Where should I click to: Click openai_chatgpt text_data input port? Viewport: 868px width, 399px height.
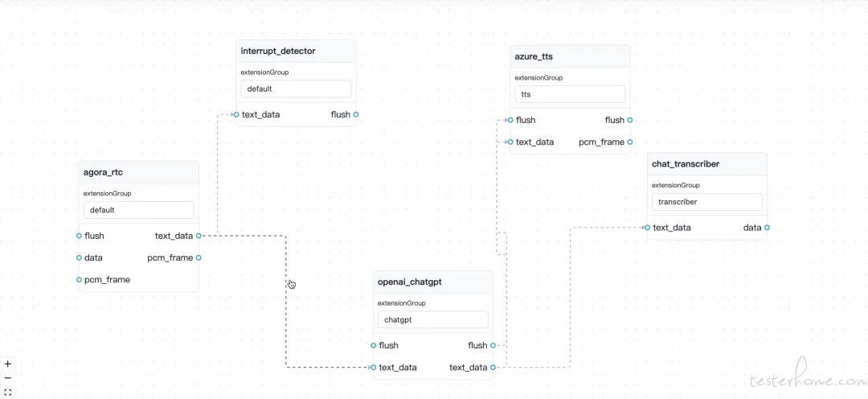(373, 368)
